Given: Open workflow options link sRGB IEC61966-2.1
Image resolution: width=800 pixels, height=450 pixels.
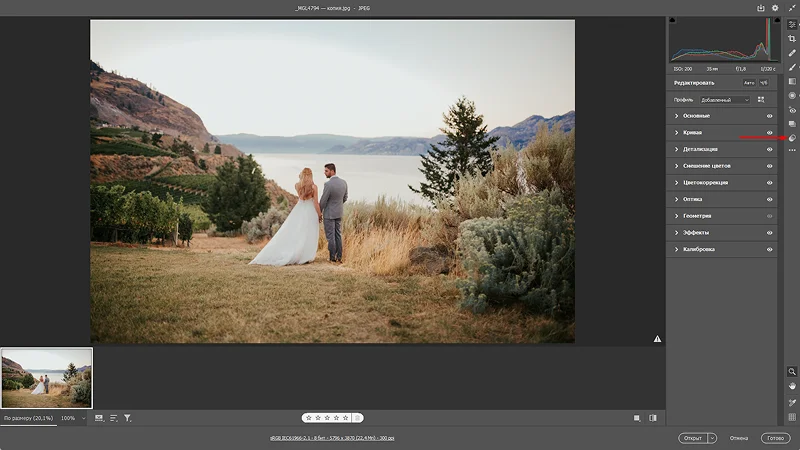Looking at the screenshot, I should 332,438.
